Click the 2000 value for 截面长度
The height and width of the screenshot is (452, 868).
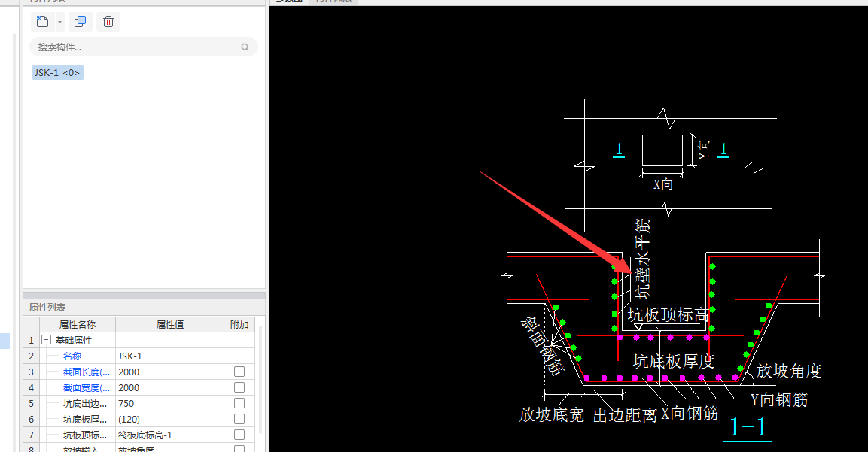coord(169,372)
